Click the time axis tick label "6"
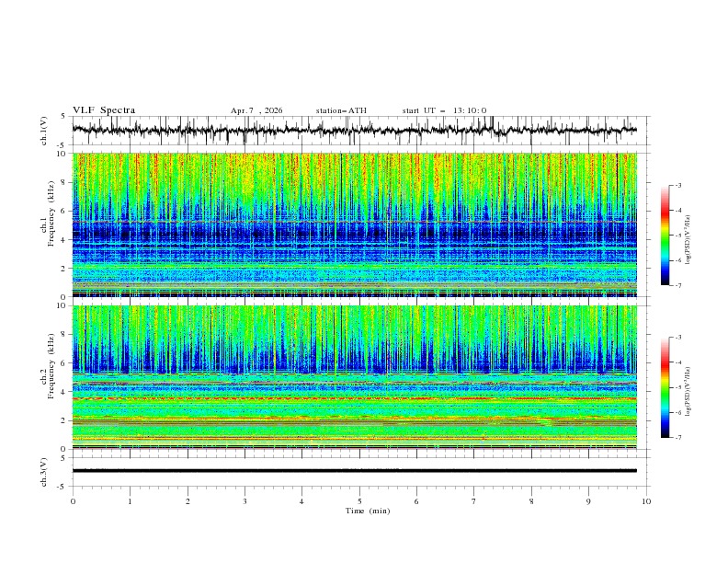Viewport: 728px width, 563px height. point(416,501)
